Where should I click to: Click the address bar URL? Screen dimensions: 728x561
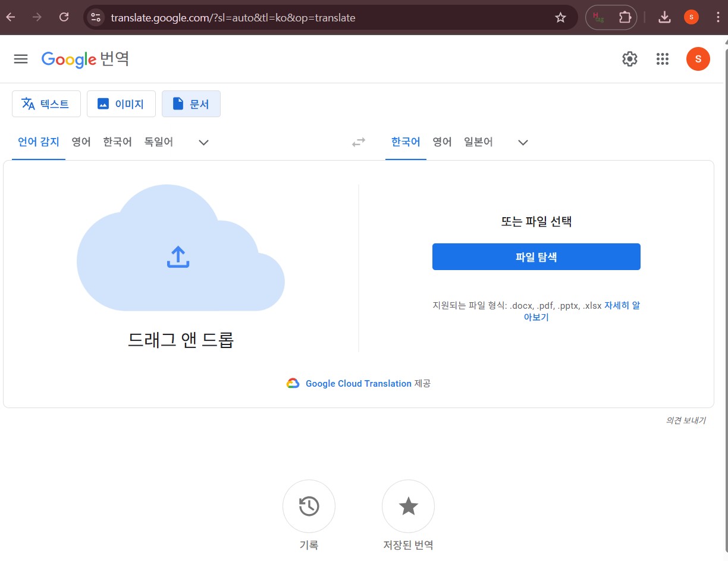point(233,18)
